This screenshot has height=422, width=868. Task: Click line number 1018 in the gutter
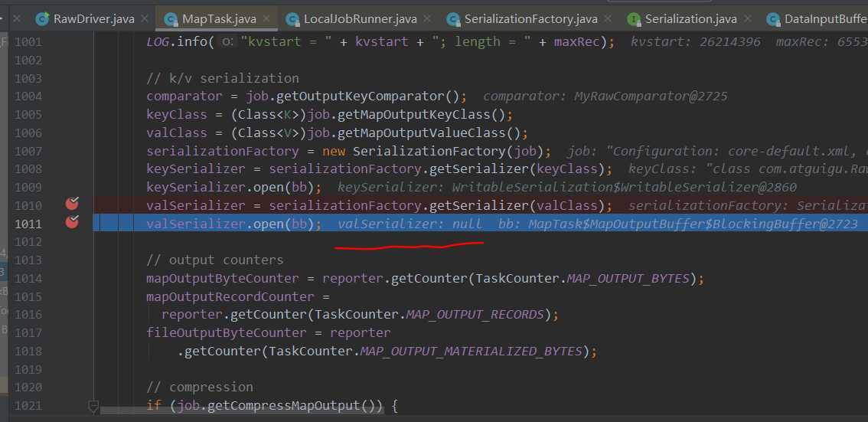(28, 351)
